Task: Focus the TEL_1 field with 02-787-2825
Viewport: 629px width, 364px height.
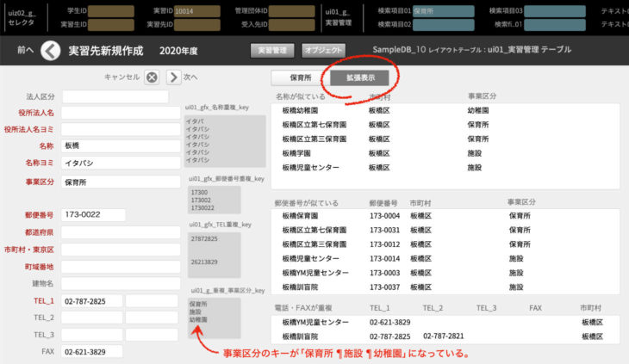Action: (91, 301)
